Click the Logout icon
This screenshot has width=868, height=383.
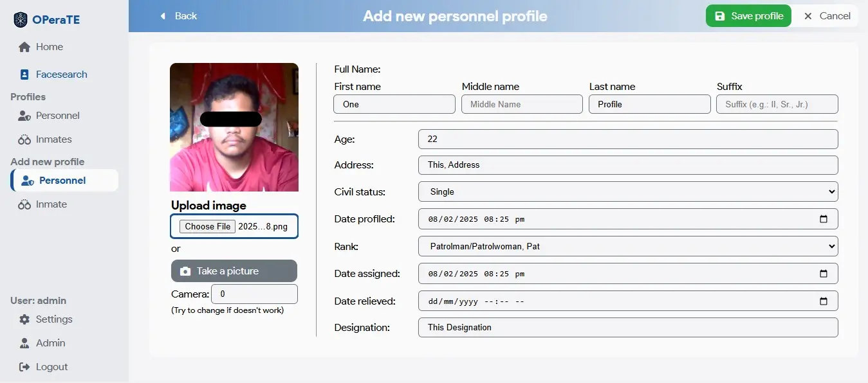(24, 367)
